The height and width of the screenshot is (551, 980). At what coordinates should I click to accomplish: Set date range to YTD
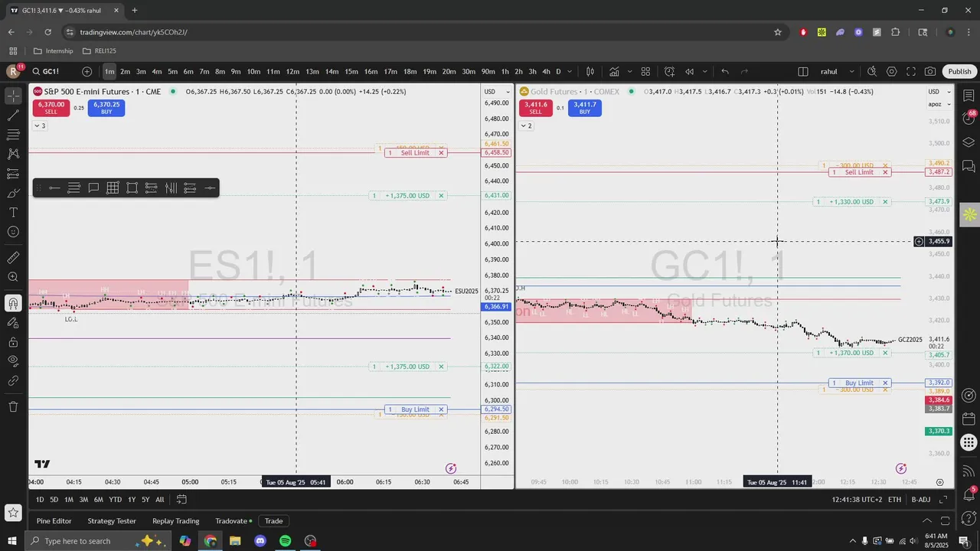point(115,500)
